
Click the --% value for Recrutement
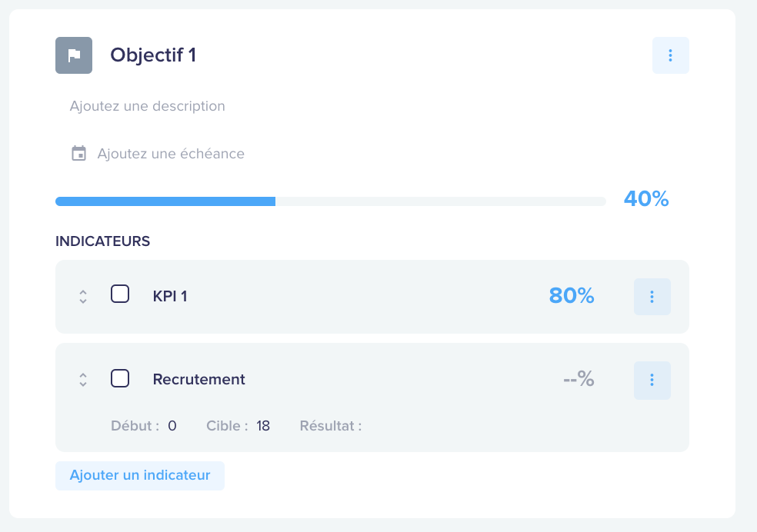(579, 379)
